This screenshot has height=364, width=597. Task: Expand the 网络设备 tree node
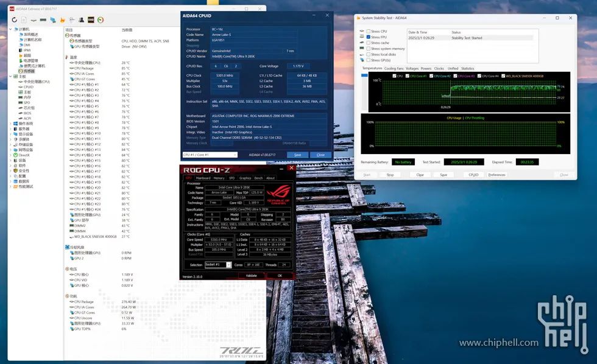click(x=10, y=150)
